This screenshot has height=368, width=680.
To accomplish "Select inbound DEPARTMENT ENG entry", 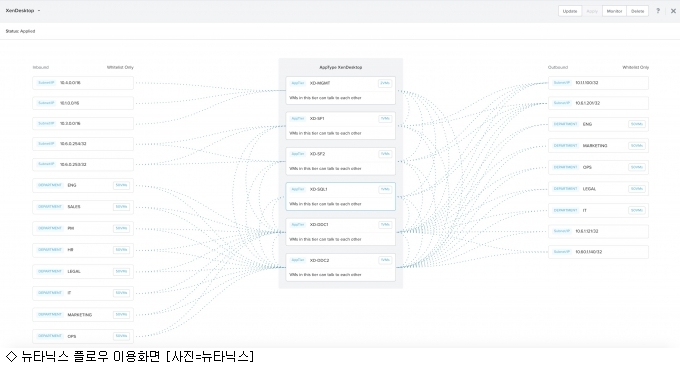I will [x=83, y=185].
